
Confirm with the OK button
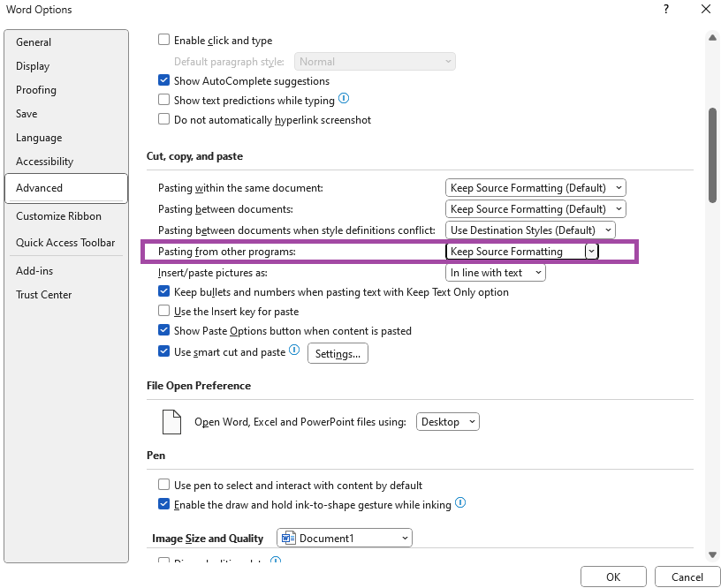[x=613, y=577]
